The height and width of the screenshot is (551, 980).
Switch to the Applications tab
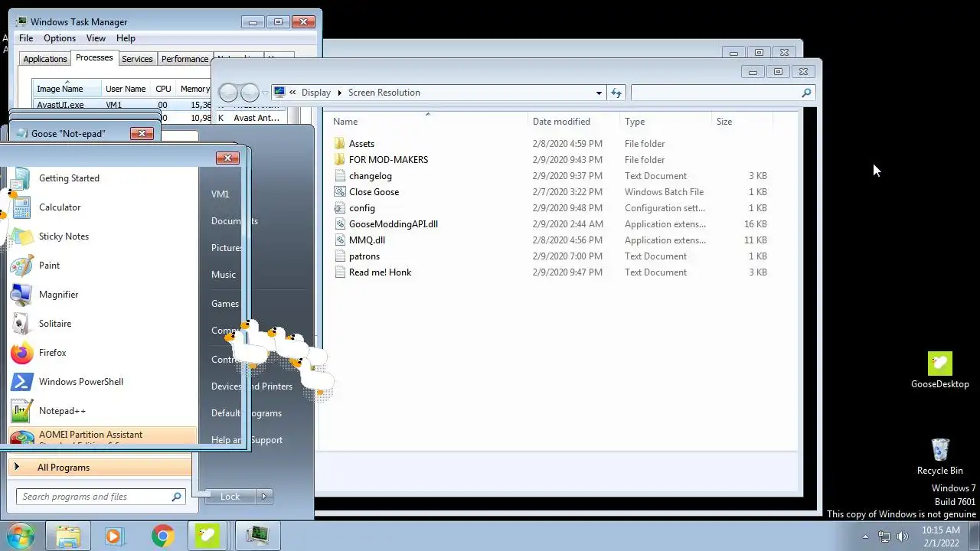pyautogui.click(x=45, y=59)
